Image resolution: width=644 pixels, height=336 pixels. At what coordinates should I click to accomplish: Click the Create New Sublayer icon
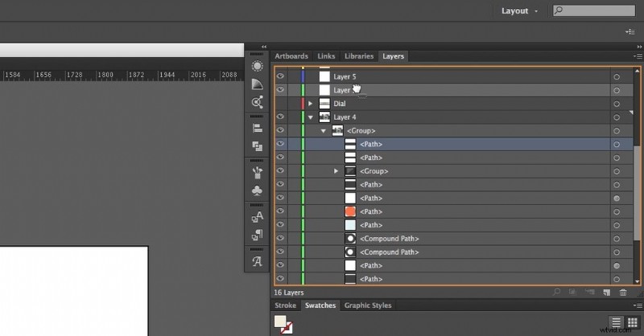pyautogui.click(x=590, y=292)
